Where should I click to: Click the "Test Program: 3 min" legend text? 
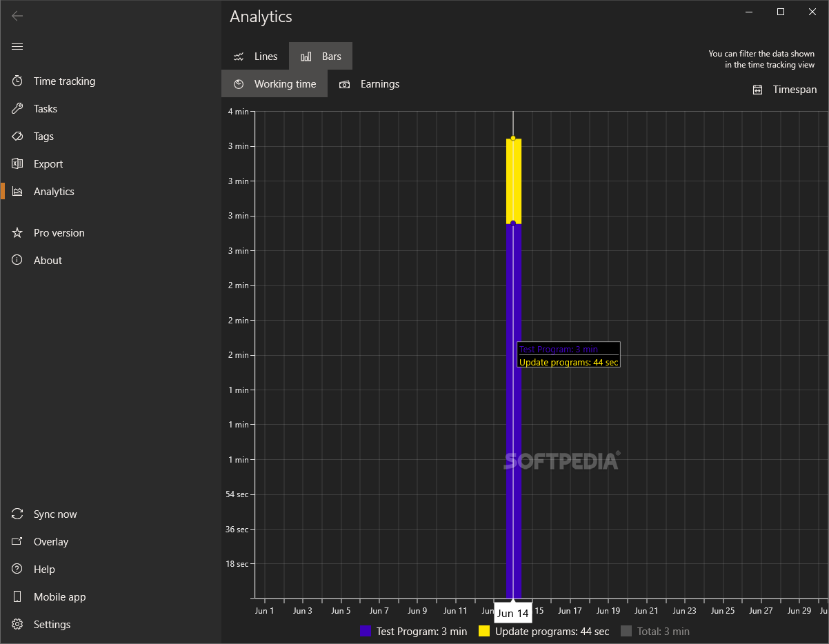tap(421, 632)
